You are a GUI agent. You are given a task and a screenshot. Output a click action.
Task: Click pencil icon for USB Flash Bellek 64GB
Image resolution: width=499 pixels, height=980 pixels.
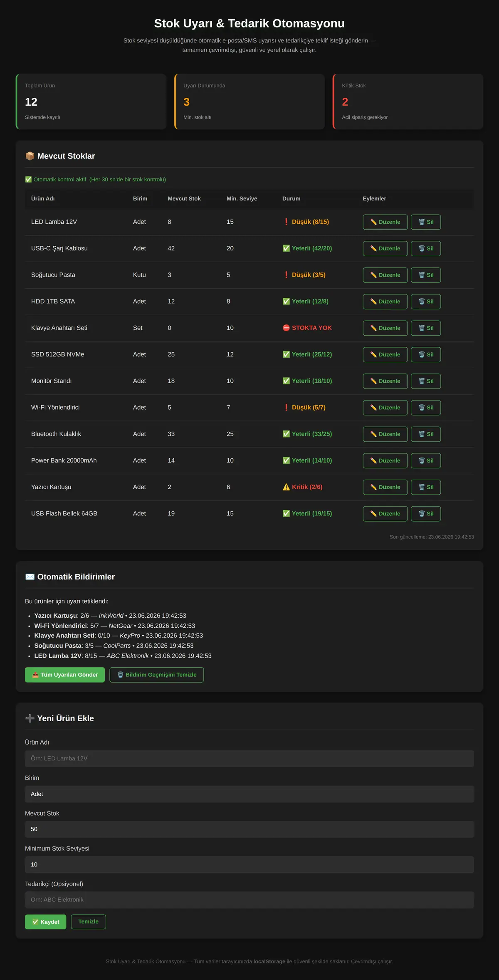click(x=385, y=514)
